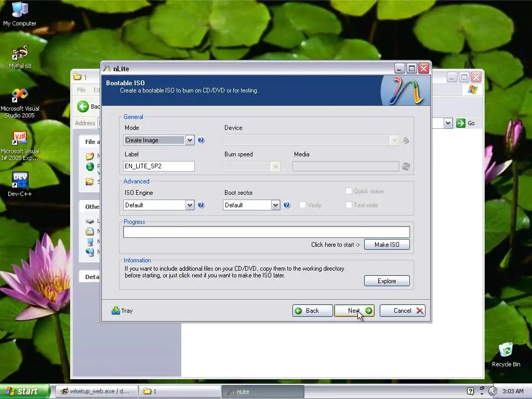Show help for Boot sector option
532x399 pixels.
pos(287,205)
